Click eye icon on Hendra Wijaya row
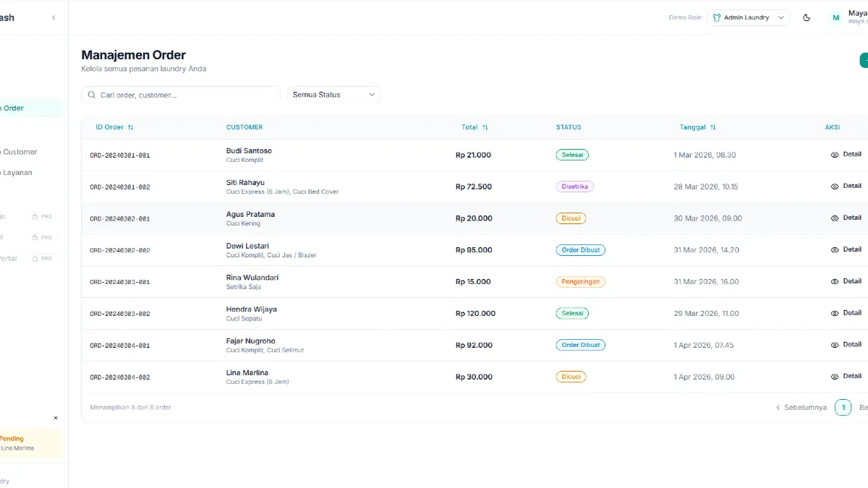Image resolution: width=868 pixels, height=488 pixels. tap(835, 314)
